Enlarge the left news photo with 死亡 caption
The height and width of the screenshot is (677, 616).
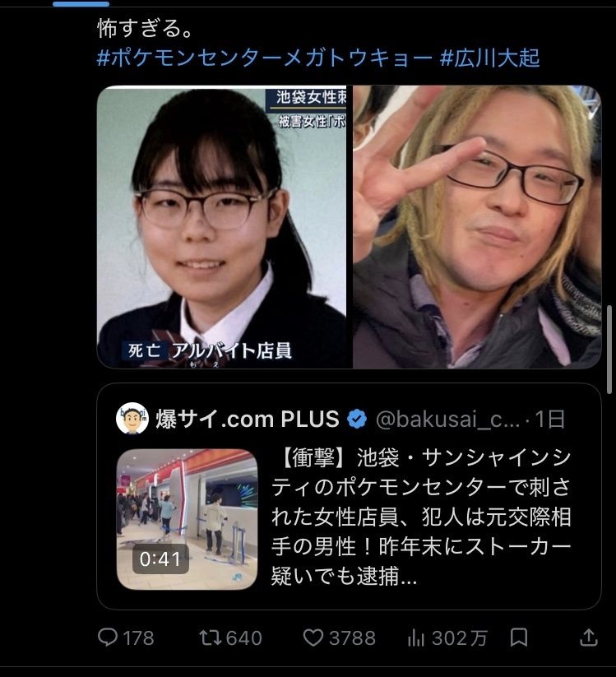click(222, 227)
